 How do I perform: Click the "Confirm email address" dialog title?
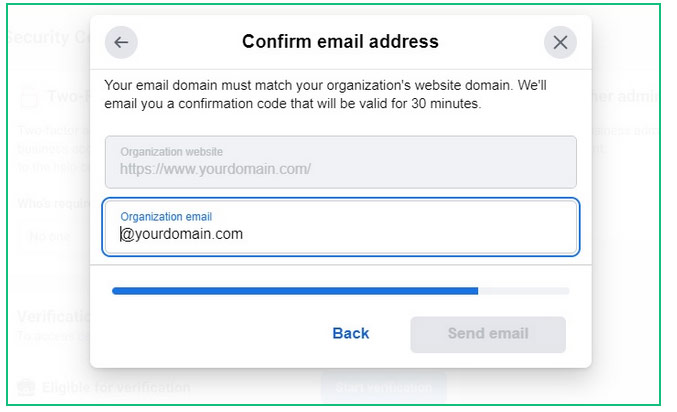coord(340,42)
